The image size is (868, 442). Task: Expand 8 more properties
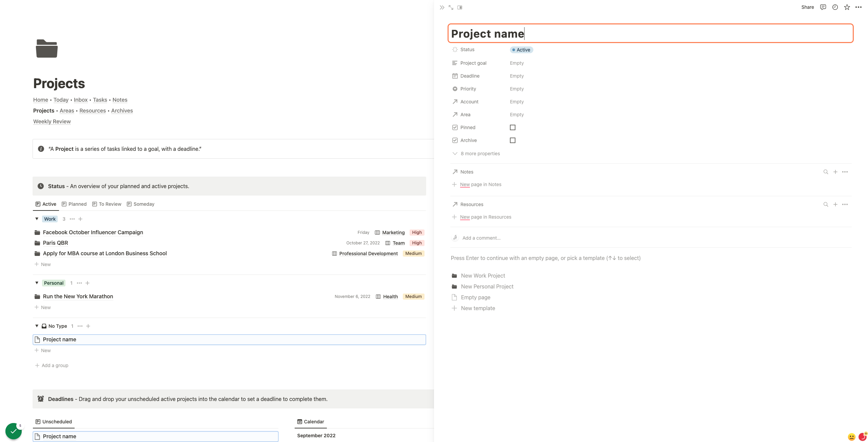[x=476, y=154]
